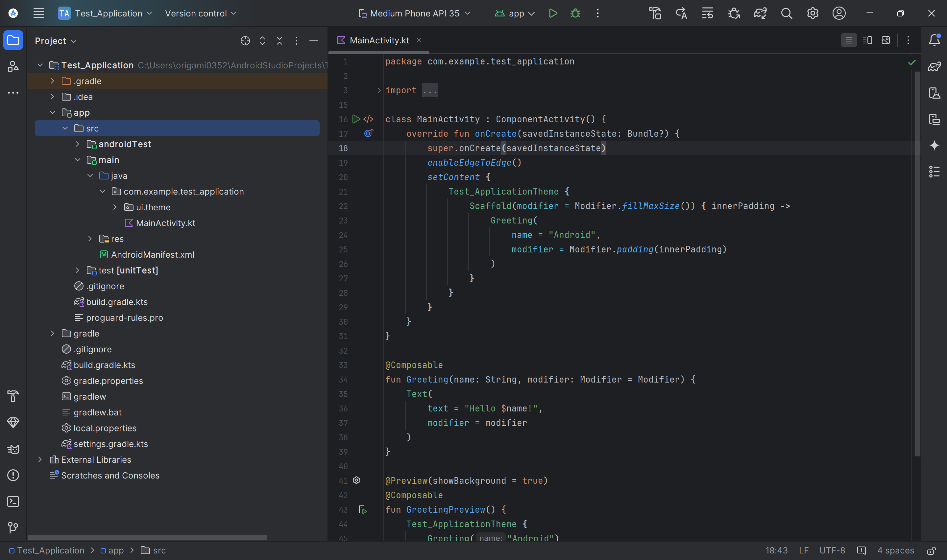Switch editor to Split view mode

click(867, 40)
